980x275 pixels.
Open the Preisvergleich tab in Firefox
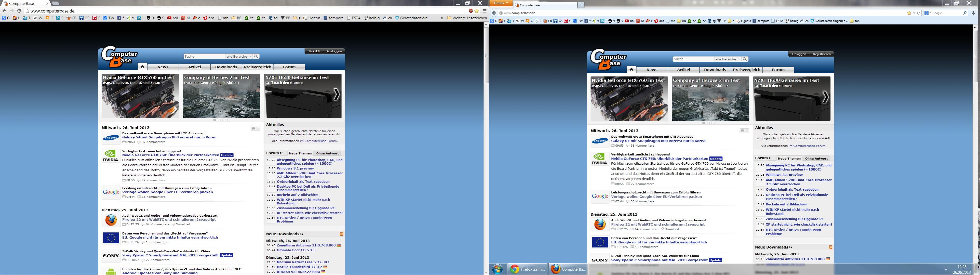point(746,70)
